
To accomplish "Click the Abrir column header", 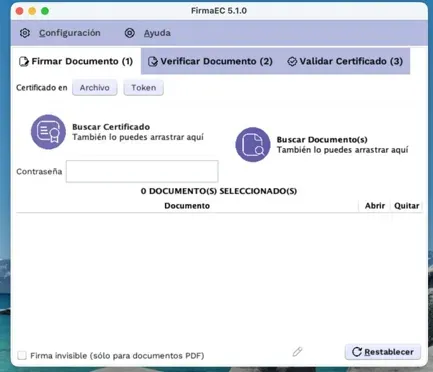I will (375, 206).
